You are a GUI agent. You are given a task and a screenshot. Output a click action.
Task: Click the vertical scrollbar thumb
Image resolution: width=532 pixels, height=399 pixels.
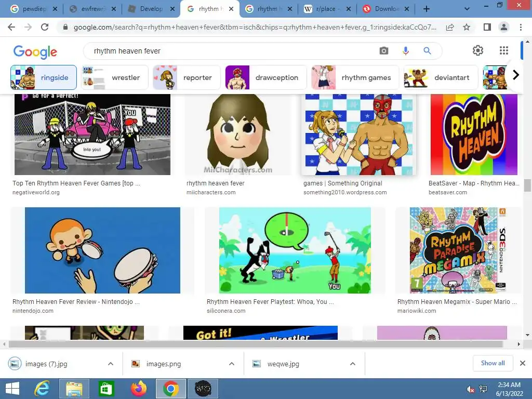(x=527, y=185)
